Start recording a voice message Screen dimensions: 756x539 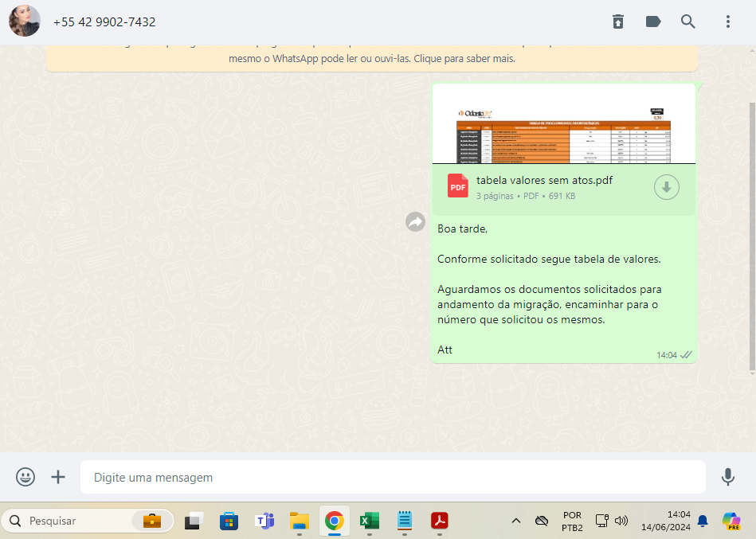727,477
